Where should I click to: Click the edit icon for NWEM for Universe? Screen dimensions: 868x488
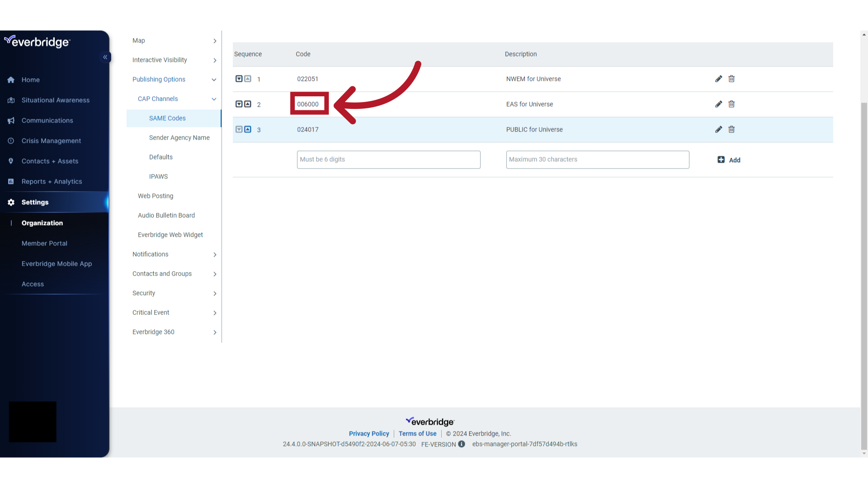point(719,78)
